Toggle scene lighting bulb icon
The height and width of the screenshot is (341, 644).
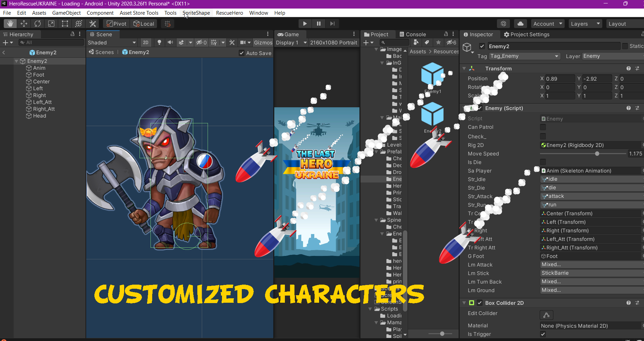tap(159, 42)
